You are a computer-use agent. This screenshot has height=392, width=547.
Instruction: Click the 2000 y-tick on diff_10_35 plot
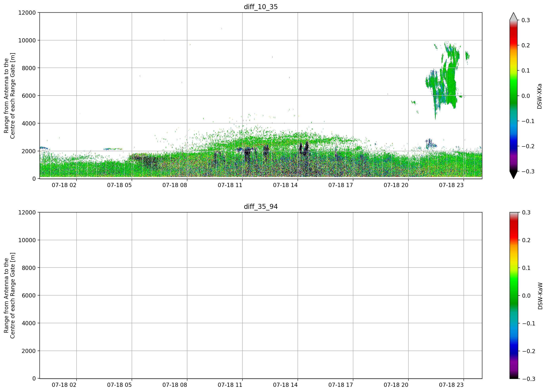29,151
